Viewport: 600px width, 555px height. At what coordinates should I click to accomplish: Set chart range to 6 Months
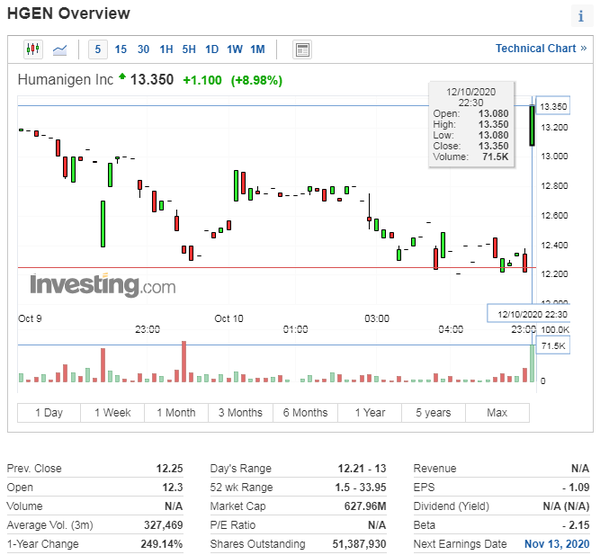click(x=305, y=413)
